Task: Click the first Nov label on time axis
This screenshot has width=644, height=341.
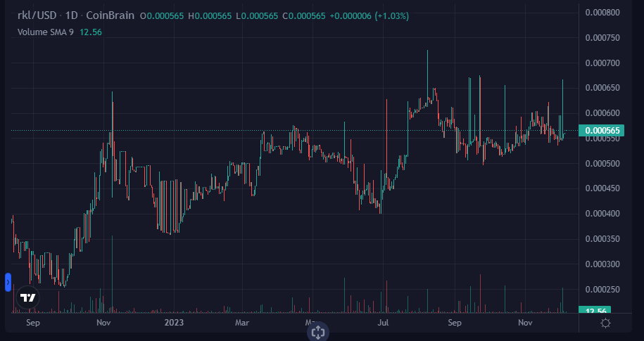Action: pos(103,323)
